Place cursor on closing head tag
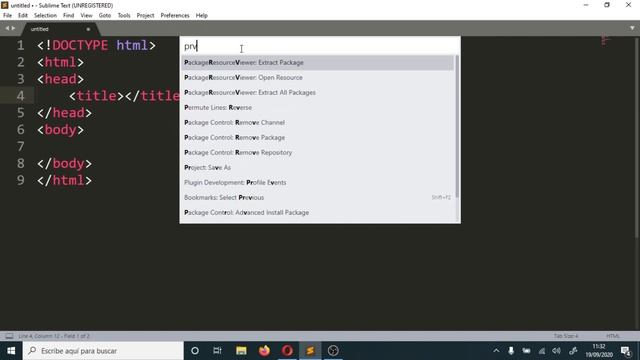 pos(64,113)
